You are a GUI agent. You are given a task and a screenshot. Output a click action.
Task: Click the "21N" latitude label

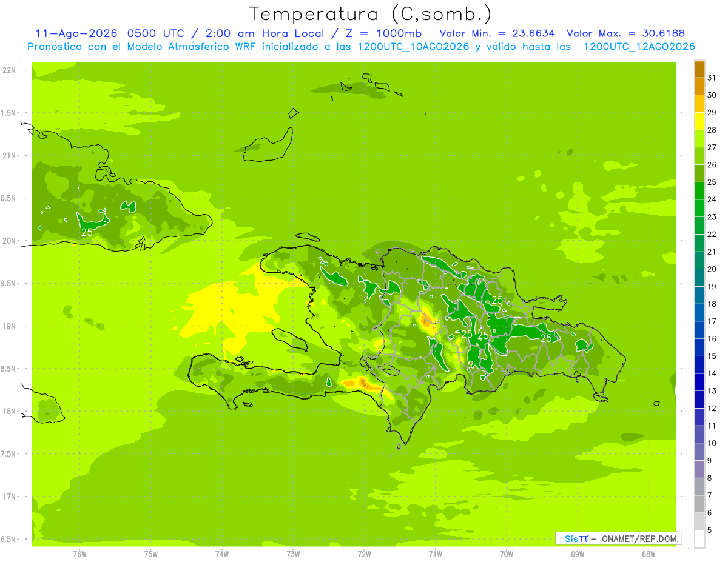(x=10, y=155)
